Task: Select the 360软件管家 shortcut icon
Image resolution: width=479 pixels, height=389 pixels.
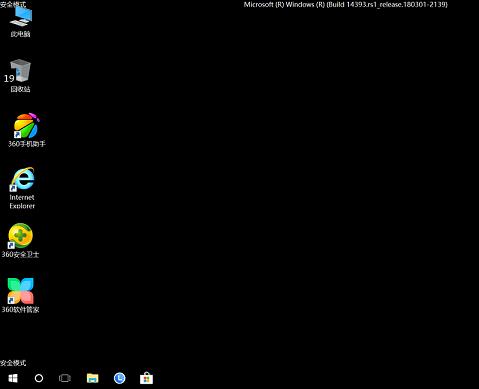Action: click(x=21, y=291)
